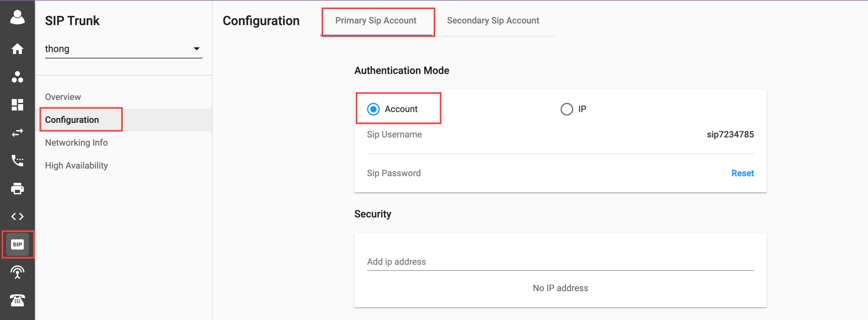Viewport: 868px width, 320px height.
Task: Select the IP authentication radio button
Action: (567, 109)
